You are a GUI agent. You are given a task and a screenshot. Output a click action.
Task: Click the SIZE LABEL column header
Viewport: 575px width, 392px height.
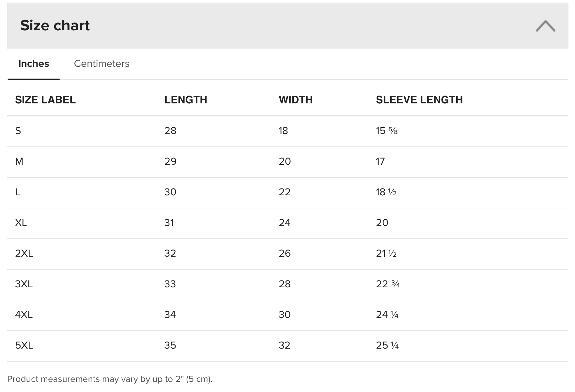(x=45, y=100)
